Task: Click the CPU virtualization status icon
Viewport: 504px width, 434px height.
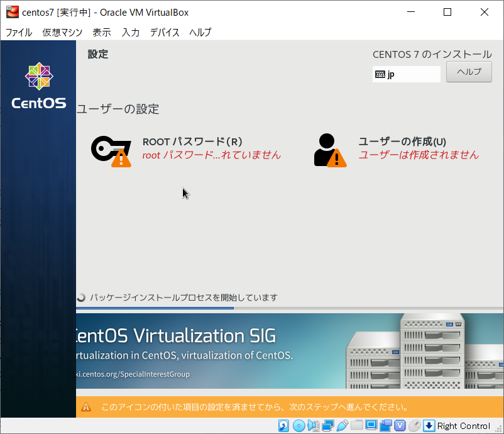Action: point(400,426)
